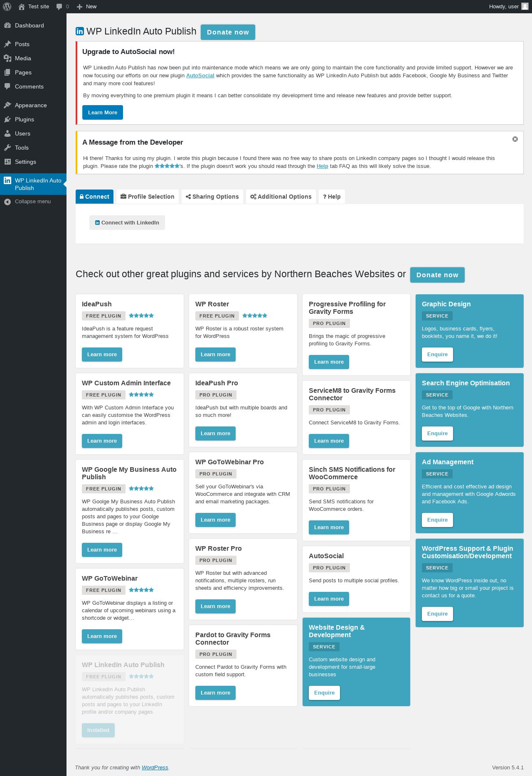Dismiss the Message from the Developer notice
The height and width of the screenshot is (776, 532).
(x=515, y=139)
